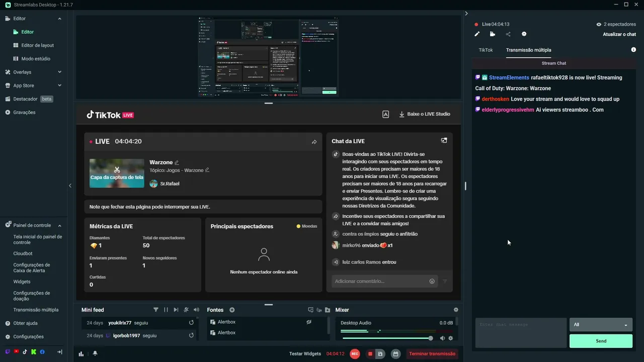
Task: Toggle visibility of the first Alertbox source
Action: pyautogui.click(x=309, y=322)
